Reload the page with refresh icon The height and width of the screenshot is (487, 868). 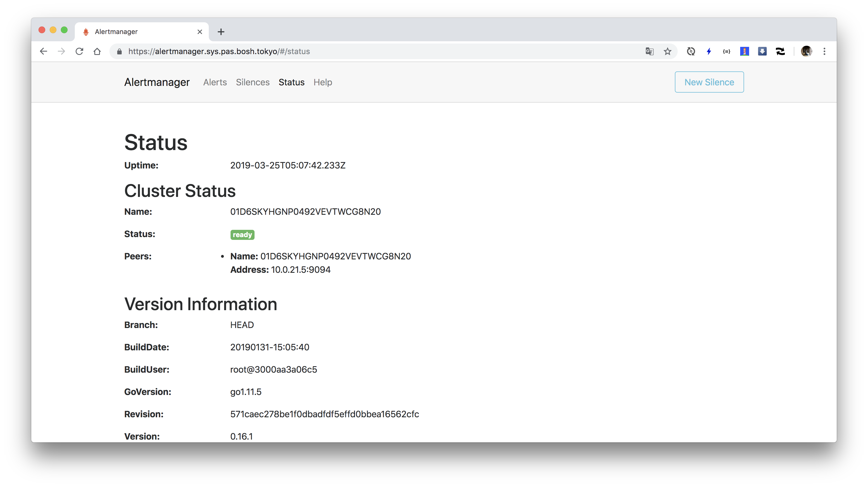(x=79, y=51)
